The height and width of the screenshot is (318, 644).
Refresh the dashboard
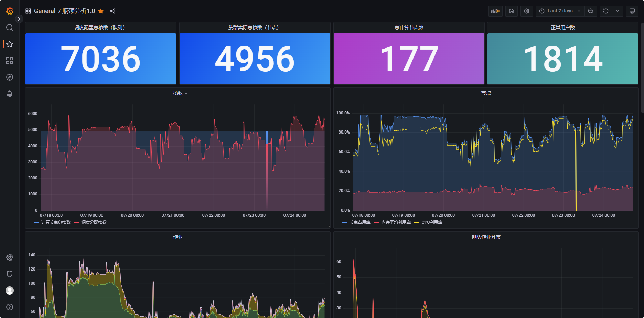pos(606,11)
